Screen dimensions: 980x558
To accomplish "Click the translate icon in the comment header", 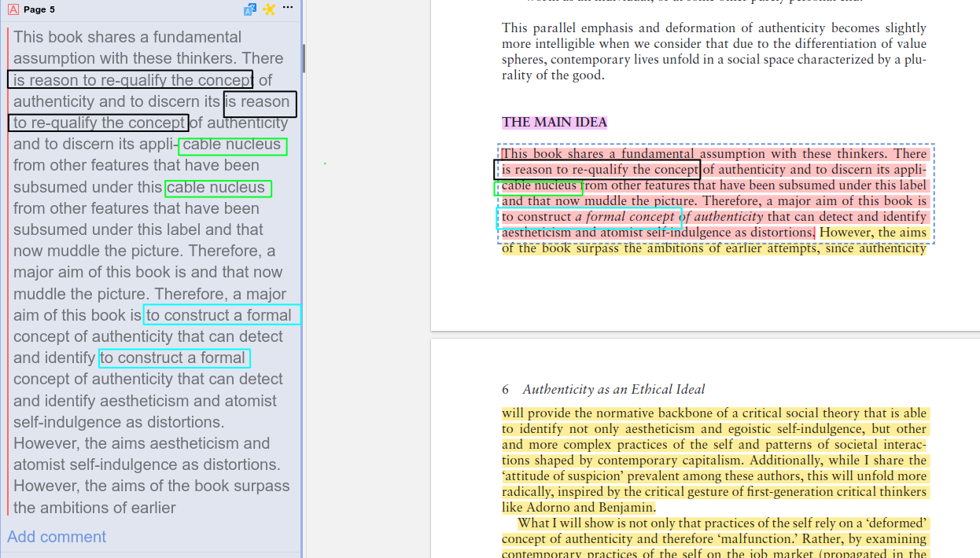I will coord(250,9).
